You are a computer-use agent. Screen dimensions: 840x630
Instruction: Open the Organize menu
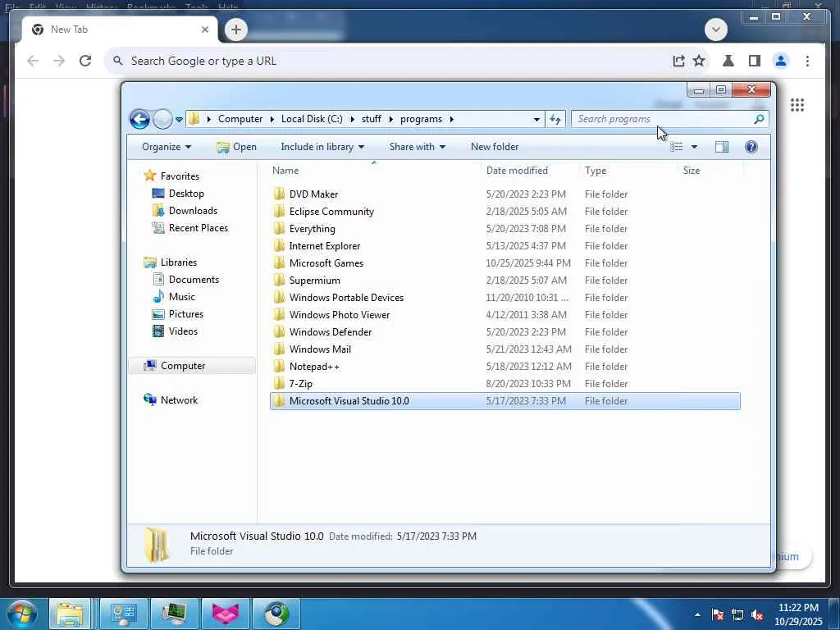(167, 147)
